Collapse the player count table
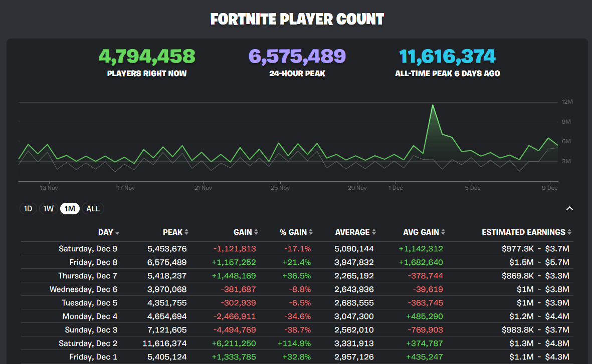This screenshot has width=592, height=364. [x=569, y=208]
